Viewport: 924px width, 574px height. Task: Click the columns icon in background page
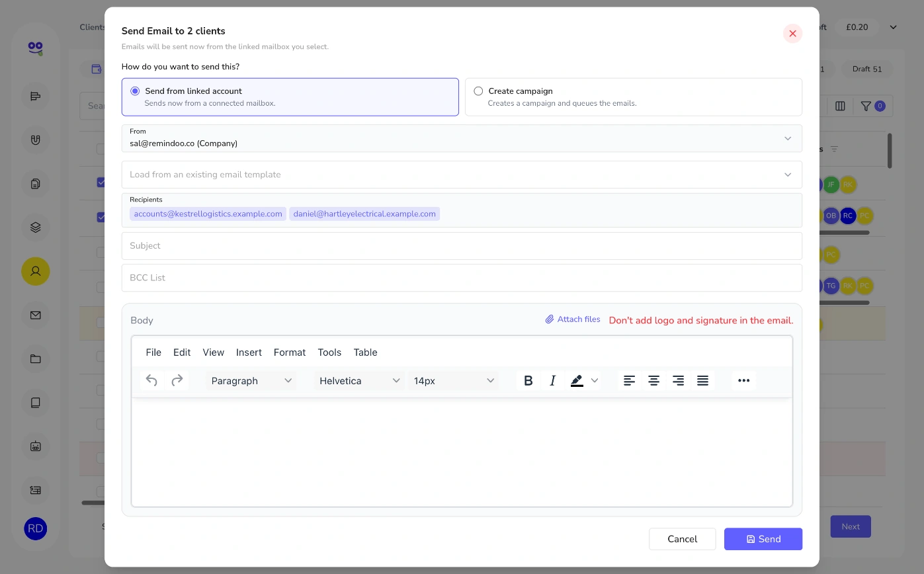pos(840,106)
